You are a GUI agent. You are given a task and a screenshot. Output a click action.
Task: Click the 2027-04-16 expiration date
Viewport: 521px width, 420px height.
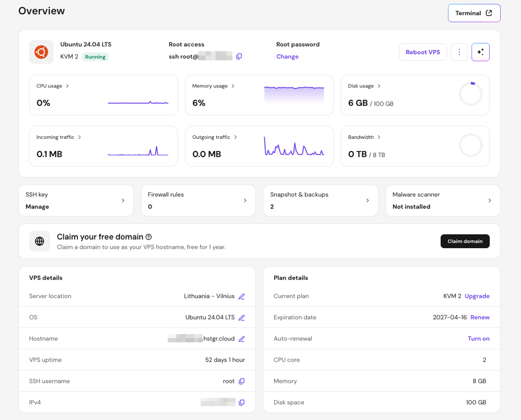[x=450, y=317]
